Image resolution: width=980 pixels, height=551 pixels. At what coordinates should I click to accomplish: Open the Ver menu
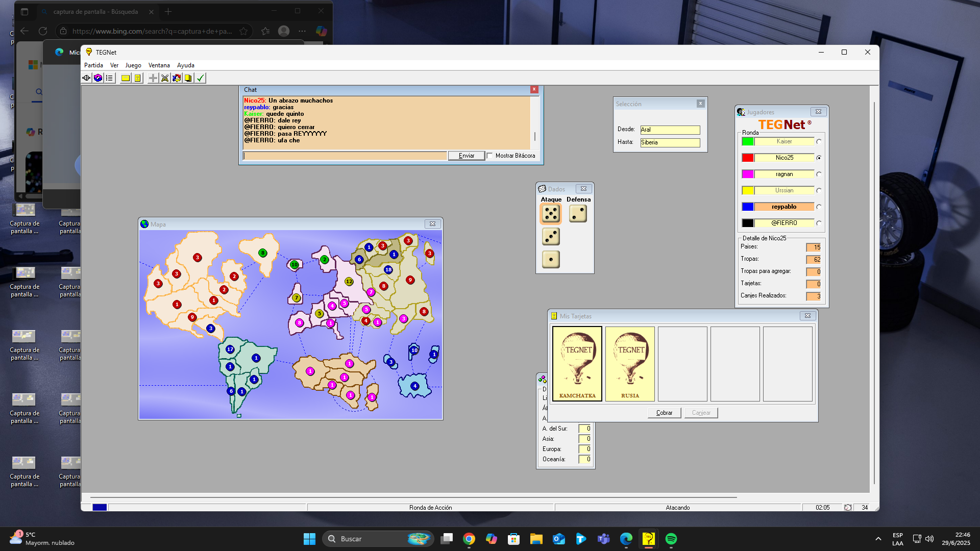point(114,65)
